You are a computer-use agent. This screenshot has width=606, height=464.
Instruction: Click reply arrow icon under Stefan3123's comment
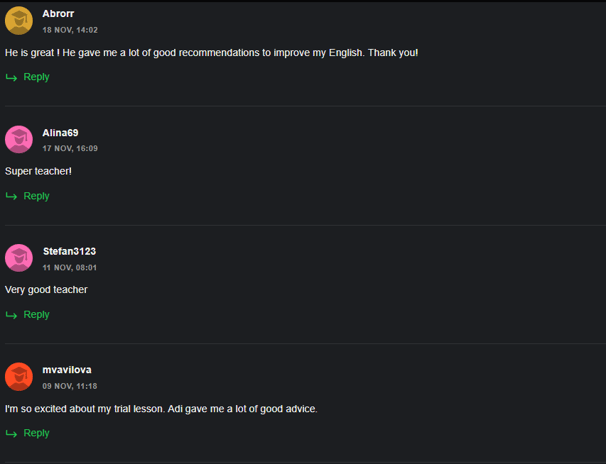[11, 315]
